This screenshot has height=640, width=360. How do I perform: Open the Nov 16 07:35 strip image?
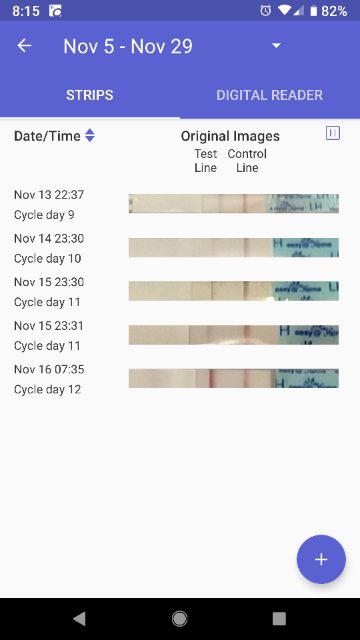coord(233,378)
